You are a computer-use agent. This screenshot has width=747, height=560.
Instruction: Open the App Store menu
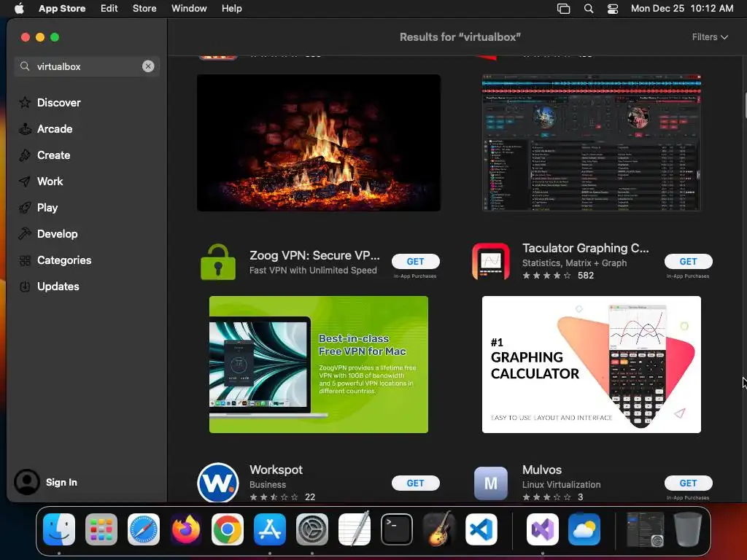tap(62, 8)
